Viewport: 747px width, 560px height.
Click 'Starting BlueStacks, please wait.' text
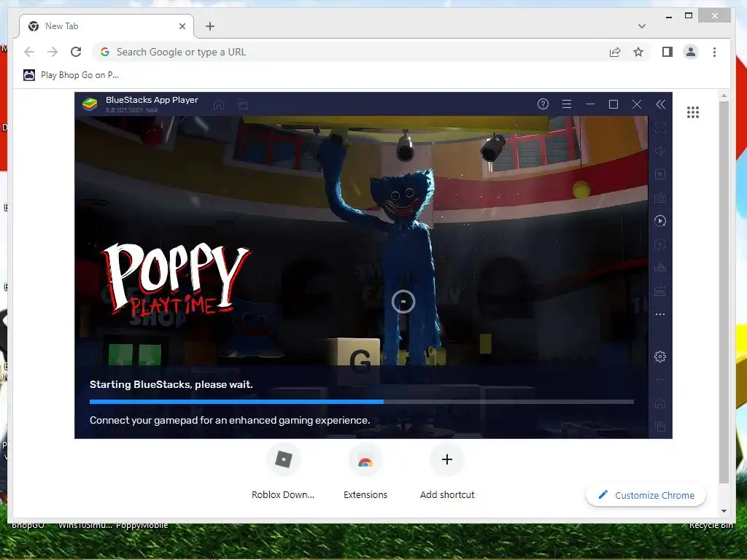point(171,384)
